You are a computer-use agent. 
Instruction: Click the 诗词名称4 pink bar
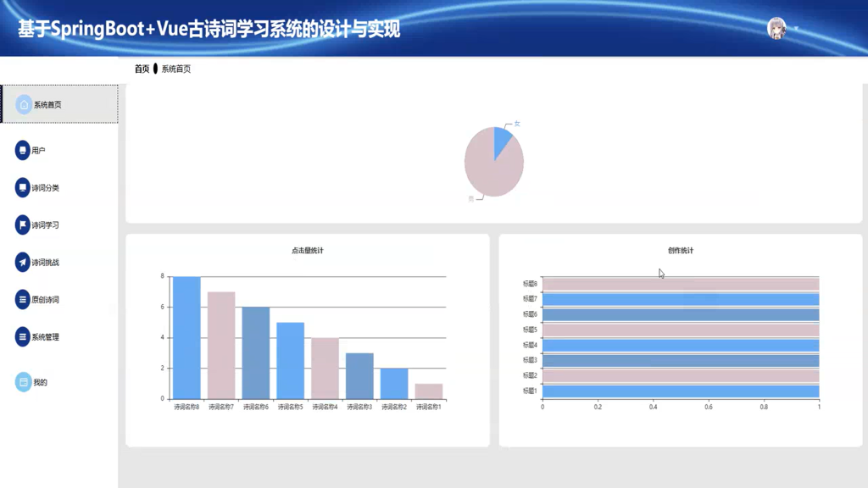(x=325, y=369)
